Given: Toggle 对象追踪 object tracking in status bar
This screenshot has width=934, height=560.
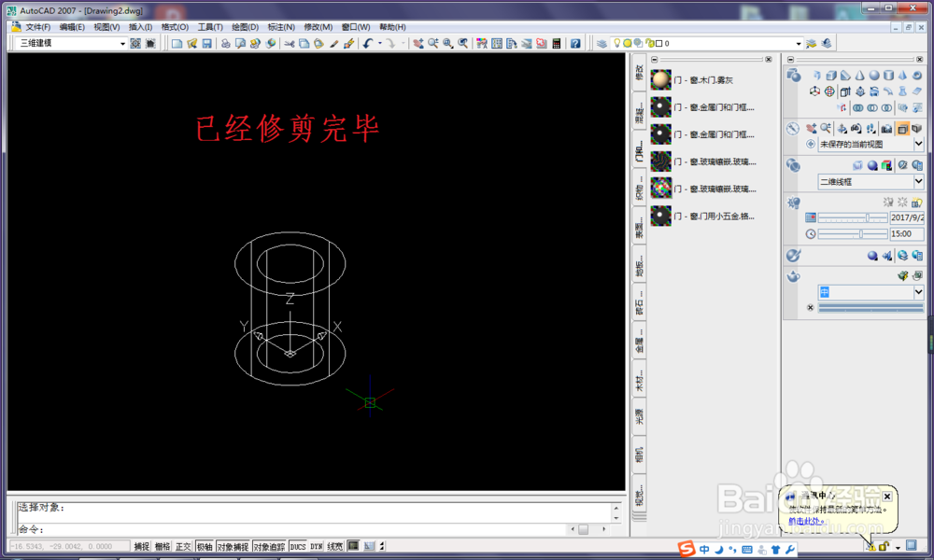Looking at the screenshot, I should tap(269, 546).
